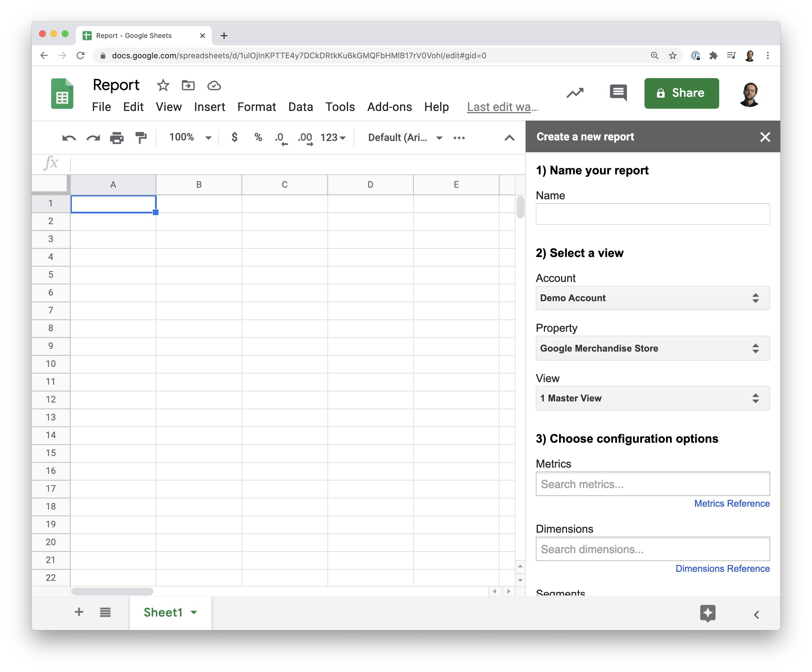812x672 pixels.
Task: Click the Report document title
Action: point(116,85)
